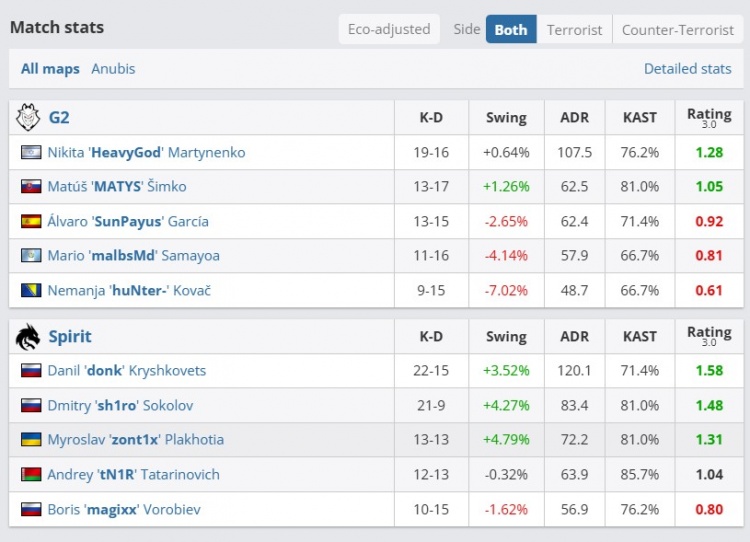
Task: Switch to the Anubis map tab
Action: (113, 69)
